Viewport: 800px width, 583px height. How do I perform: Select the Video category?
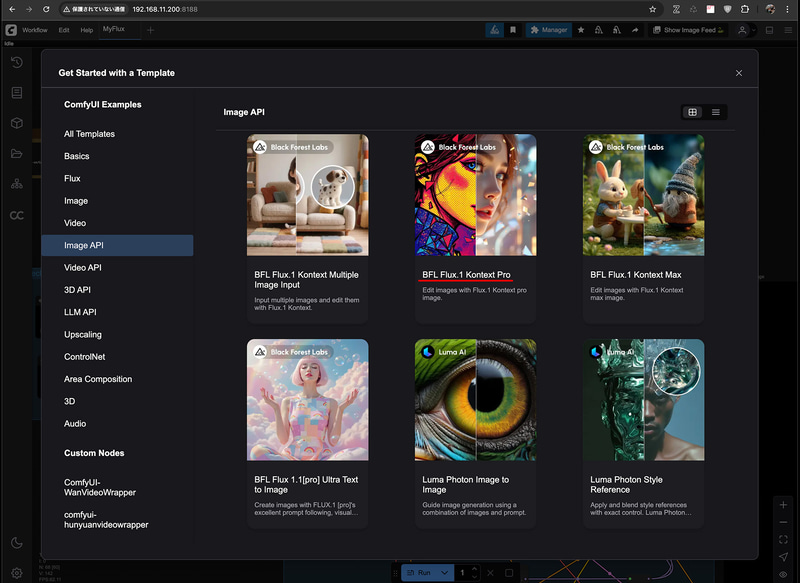(x=117, y=223)
